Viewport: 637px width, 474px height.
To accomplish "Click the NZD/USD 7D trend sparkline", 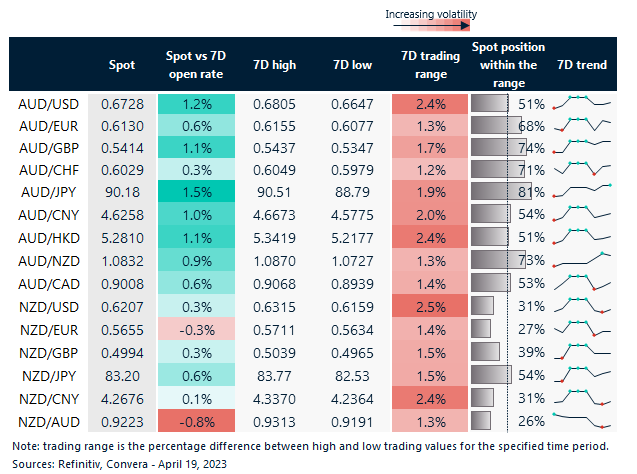I will tap(584, 303).
